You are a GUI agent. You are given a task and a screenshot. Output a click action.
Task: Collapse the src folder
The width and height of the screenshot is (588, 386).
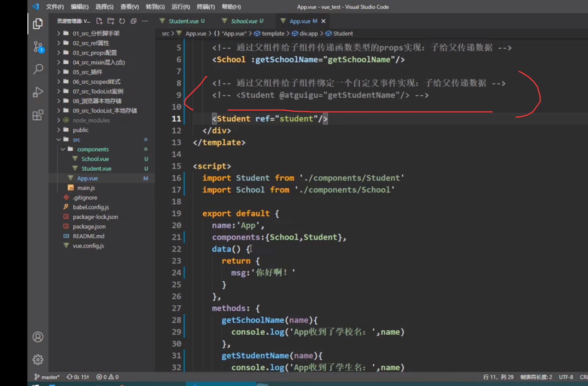(x=76, y=140)
